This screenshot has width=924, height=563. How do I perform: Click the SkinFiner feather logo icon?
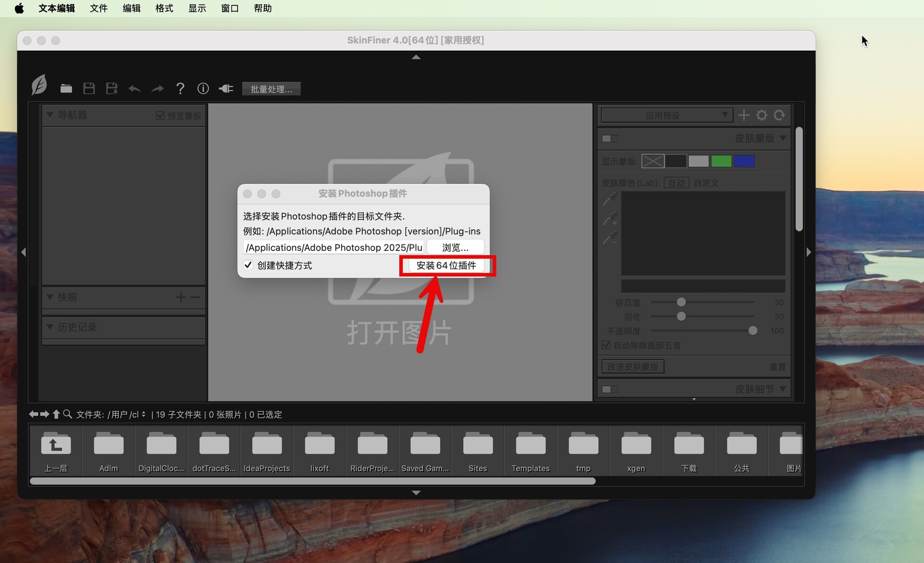point(39,85)
